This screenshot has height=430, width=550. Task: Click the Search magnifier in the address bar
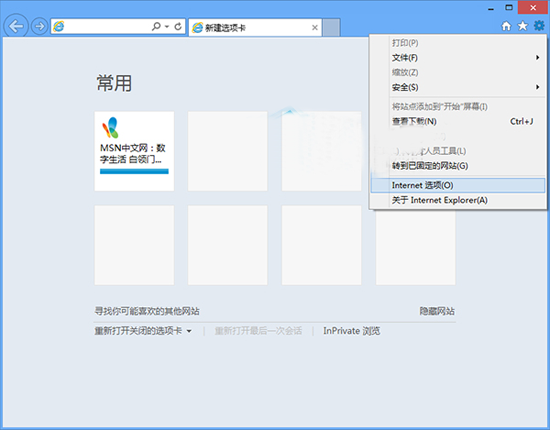coord(156,26)
